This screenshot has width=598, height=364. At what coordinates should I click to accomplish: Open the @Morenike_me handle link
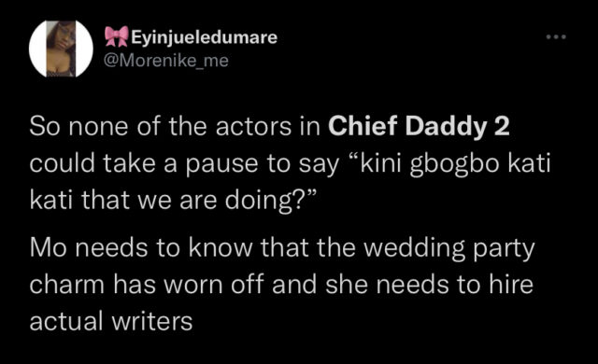[166, 60]
